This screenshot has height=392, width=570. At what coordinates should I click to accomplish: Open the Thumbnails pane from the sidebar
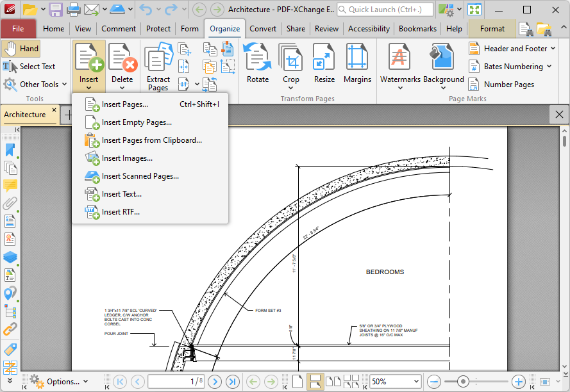pyautogui.click(x=10, y=168)
